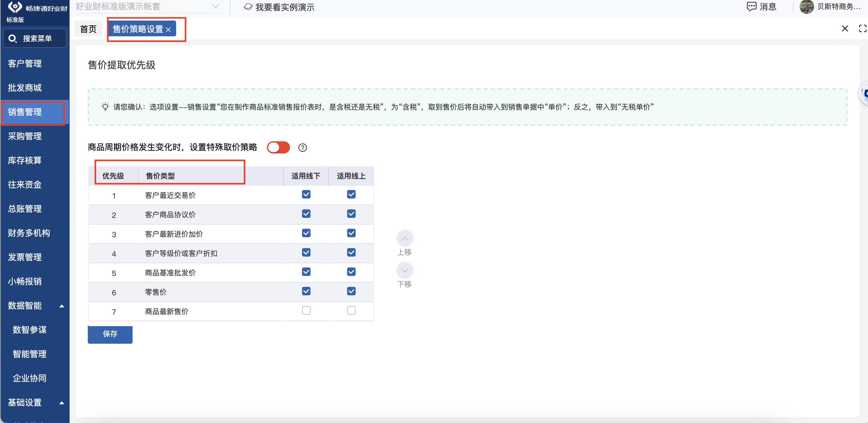Collapse the 基础设置 menu section
This screenshot has height=423, width=868.
(62, 402)
